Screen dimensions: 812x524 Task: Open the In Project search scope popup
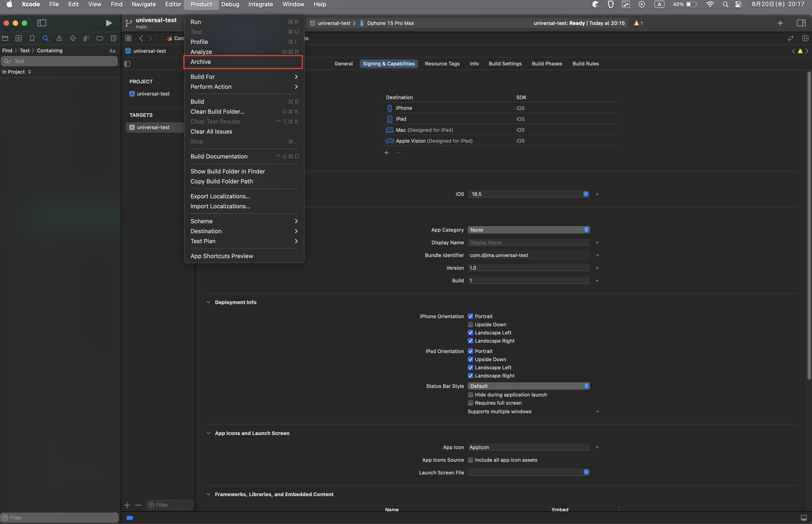point(17,72)
